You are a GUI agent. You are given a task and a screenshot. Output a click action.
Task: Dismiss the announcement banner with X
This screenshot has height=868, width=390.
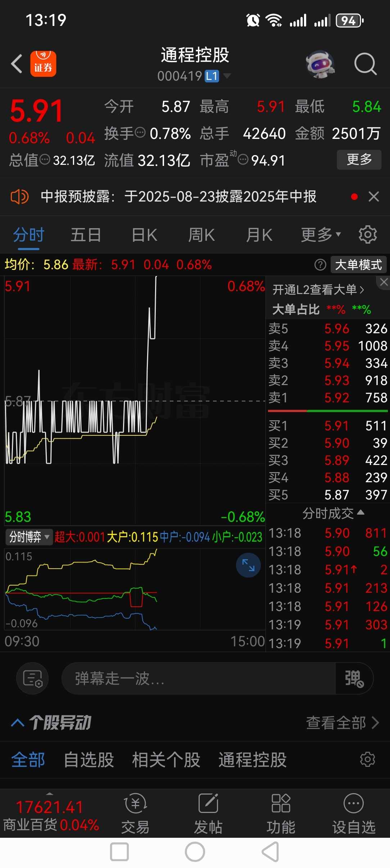pos(374,197)
